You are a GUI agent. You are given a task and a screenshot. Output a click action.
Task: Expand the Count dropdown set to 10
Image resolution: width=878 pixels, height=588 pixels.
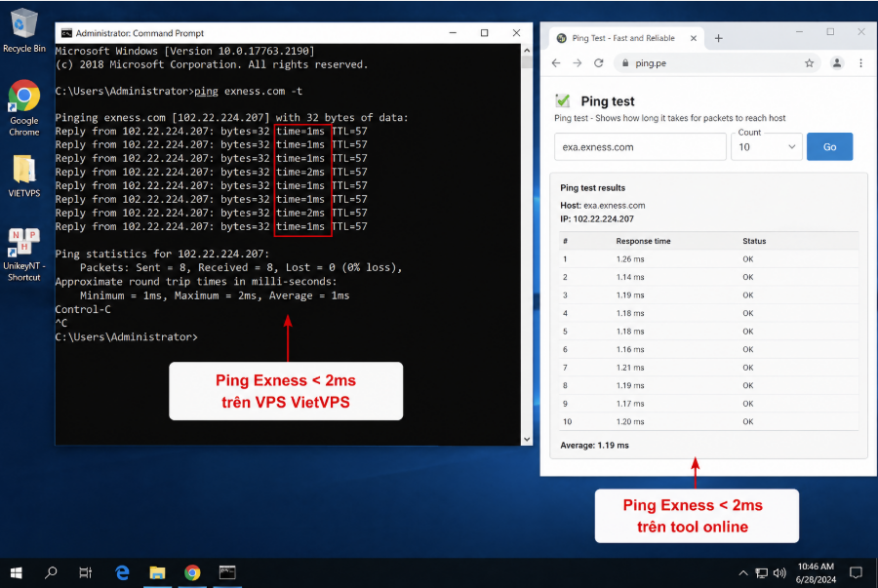click(766, 147)
